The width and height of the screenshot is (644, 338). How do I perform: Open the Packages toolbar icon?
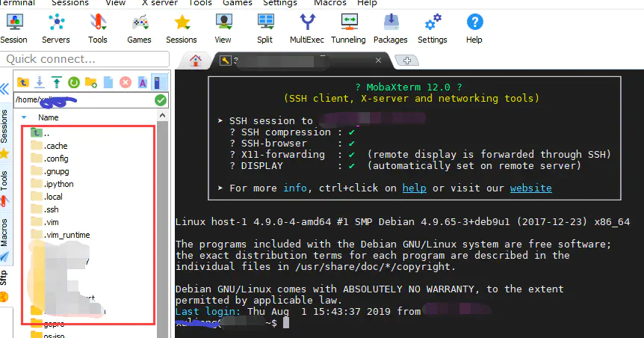(391, 28)
